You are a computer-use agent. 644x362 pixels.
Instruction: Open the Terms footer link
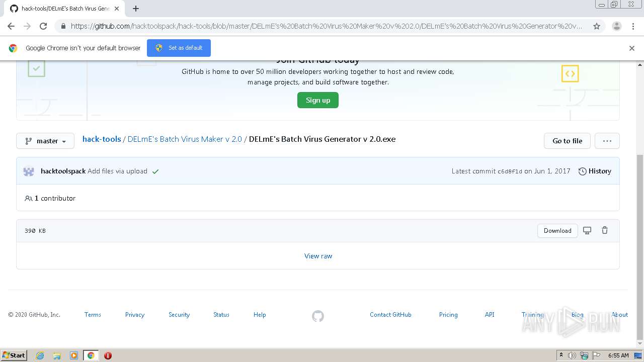[x=93, y=315]
